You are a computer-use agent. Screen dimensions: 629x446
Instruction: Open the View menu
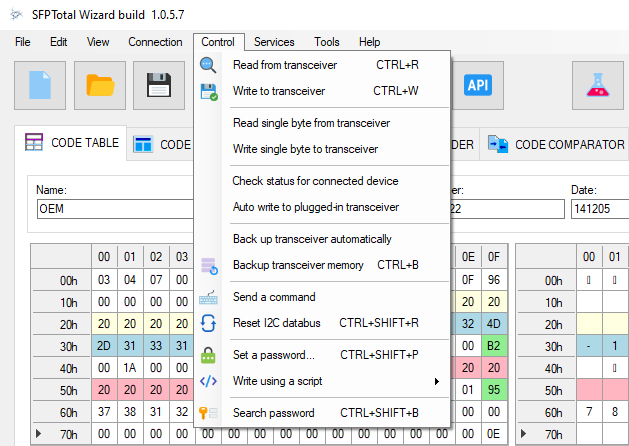tap(98, 42)
